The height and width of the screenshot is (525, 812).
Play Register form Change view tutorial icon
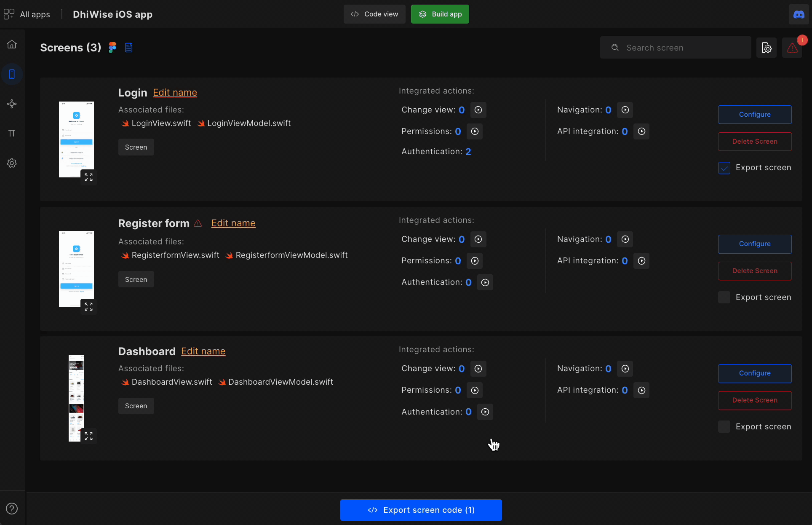(478, 239)
